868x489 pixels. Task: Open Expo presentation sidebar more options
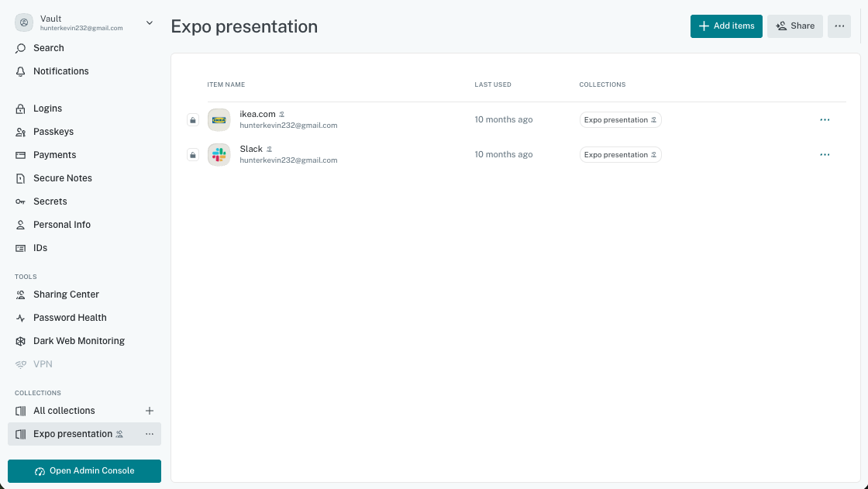tap(150, 434)
